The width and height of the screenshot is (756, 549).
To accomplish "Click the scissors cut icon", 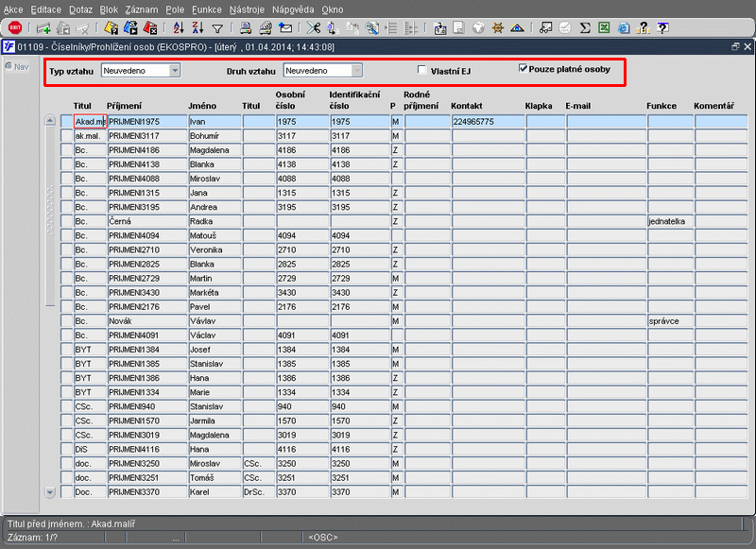I will [313, 28].
